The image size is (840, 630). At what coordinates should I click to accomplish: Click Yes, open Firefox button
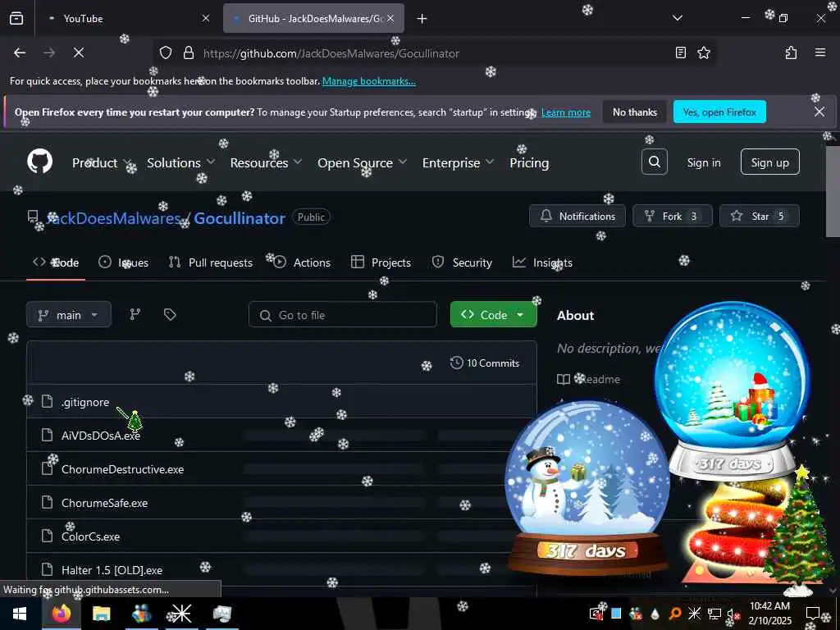(x=719, y=112)
